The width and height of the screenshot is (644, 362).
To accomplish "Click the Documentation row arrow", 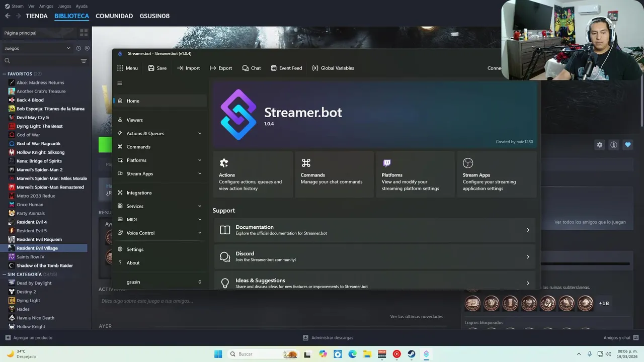I will pos(528,230).
